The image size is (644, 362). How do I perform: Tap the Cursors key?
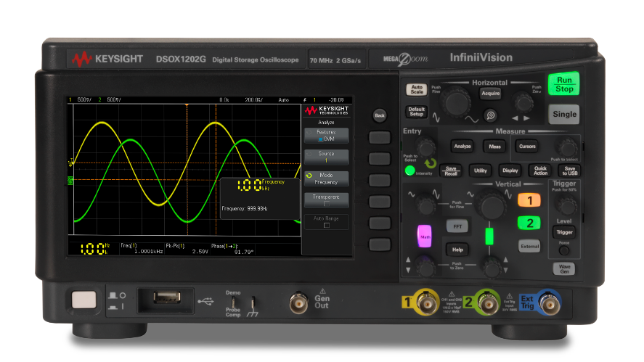click(x=527, y=146)
